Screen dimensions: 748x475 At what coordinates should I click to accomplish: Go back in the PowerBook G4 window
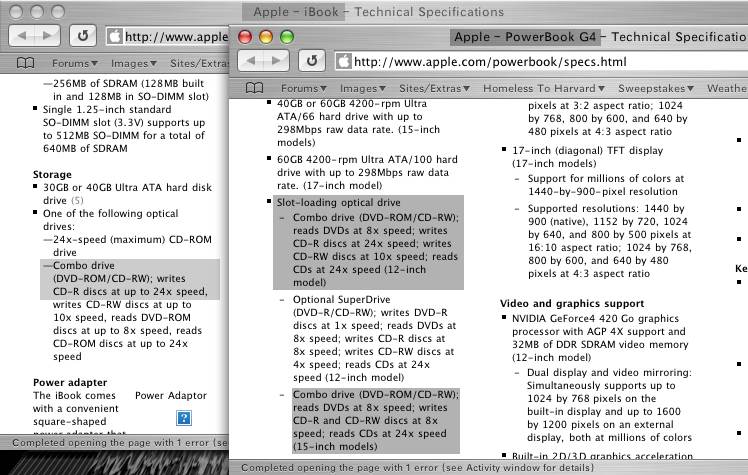point(251,61)
